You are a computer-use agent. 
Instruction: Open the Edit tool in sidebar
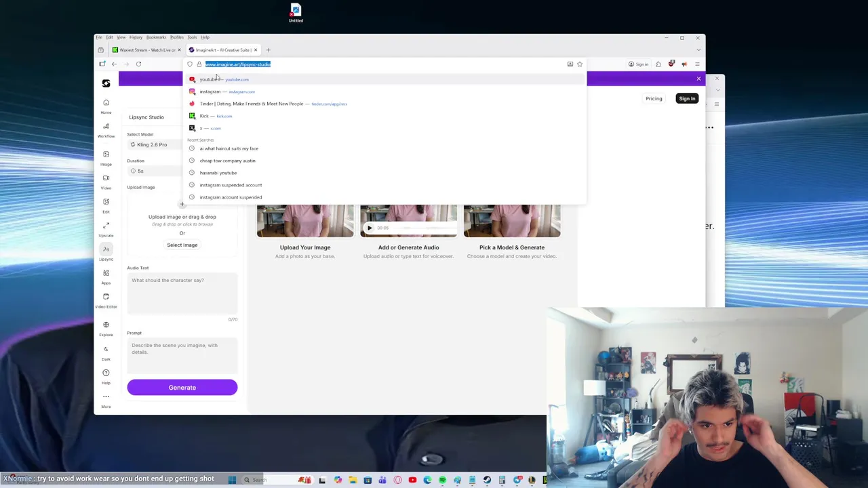(106, 205)
